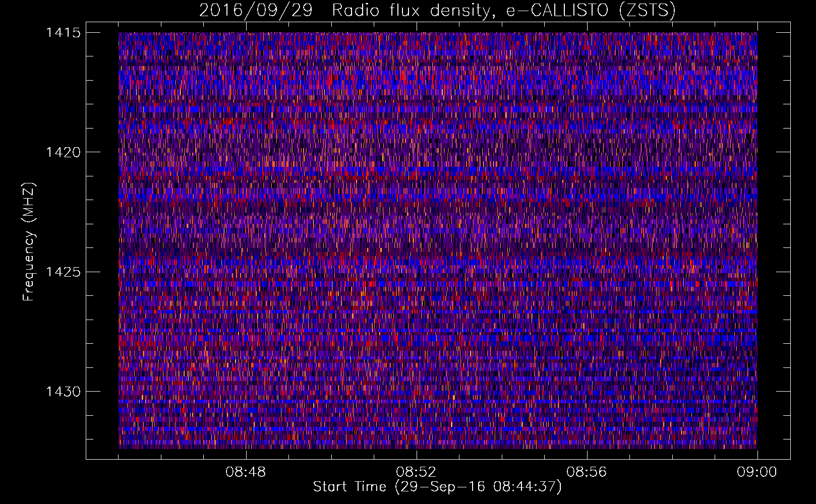Click the 1430 frequency axis label

pyautogui.click(x=64, y=392)
